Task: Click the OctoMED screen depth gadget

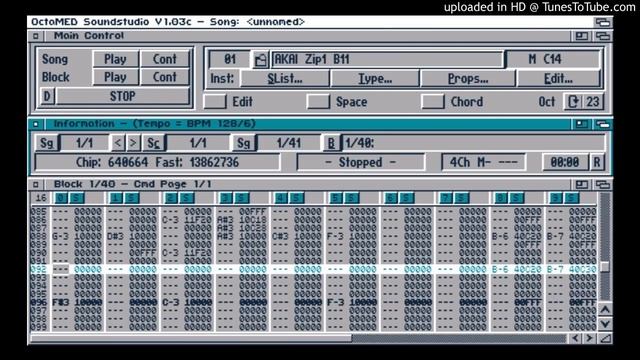Action: tap(602, 22)
